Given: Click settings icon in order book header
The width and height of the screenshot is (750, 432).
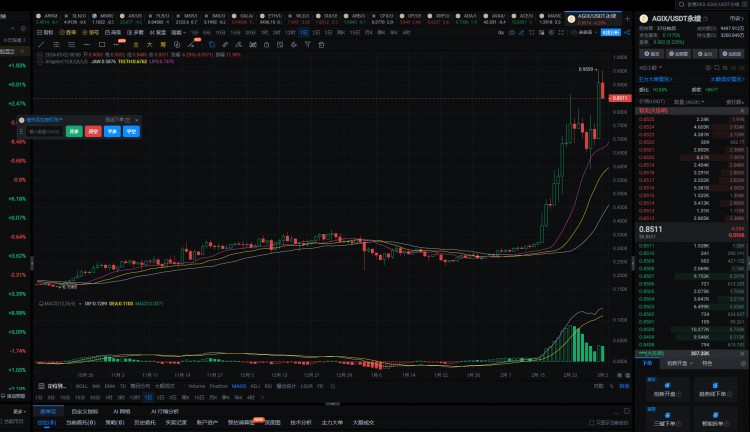Looking at the screenshot, I should click(708, 68).
